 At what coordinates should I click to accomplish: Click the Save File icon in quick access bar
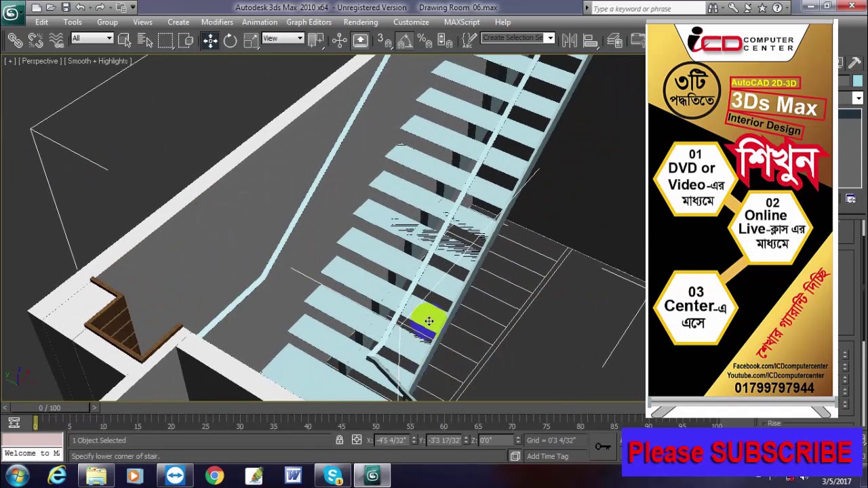pyautogui.click(x=66, y=7)
